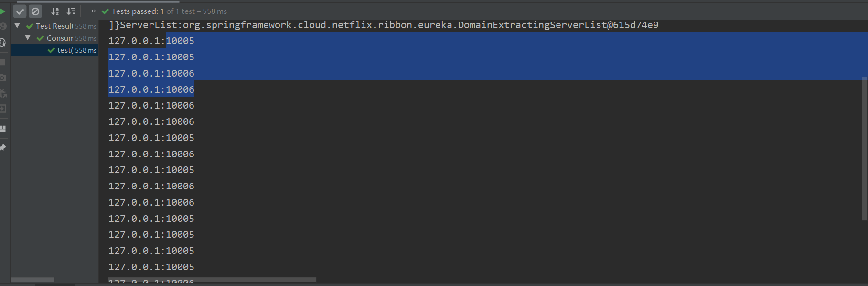This screenshot has width=868, height=286.
Task: Sort tests alphabetically
Action: 55,11
